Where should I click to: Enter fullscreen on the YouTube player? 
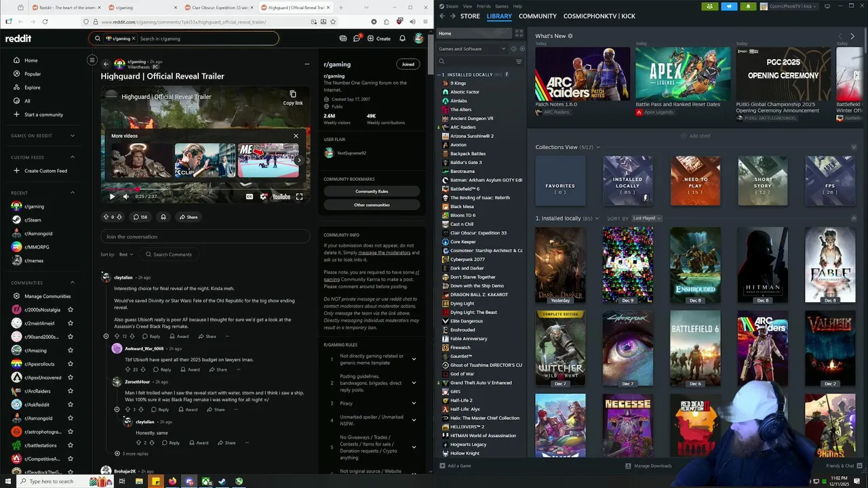pos(299,197)
